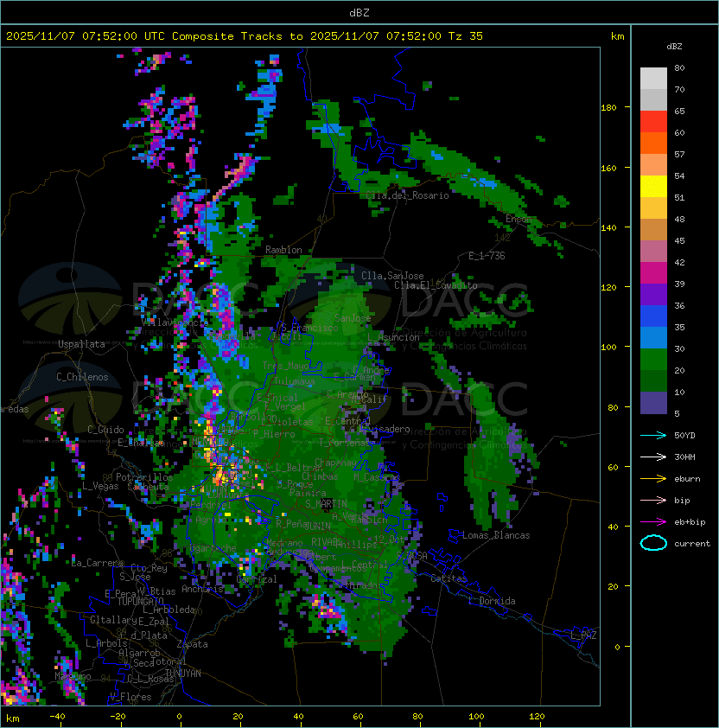Click the Cto_Rey label on the map

tap(149, 568)
